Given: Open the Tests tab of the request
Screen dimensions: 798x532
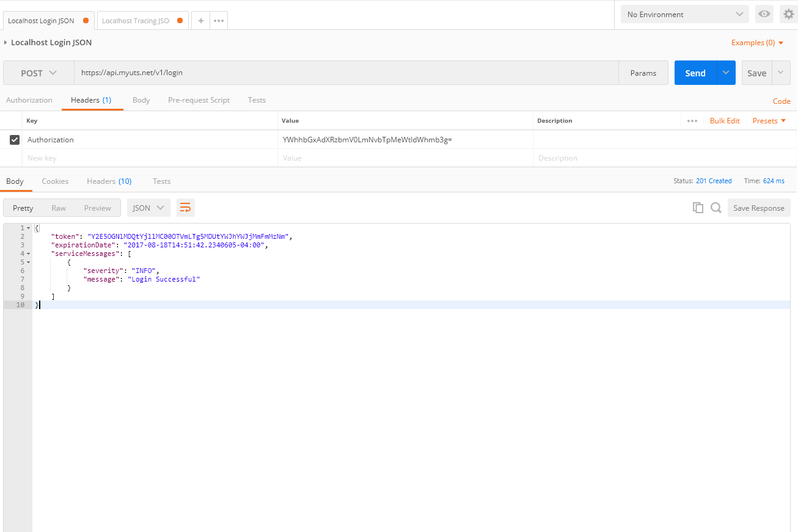Looking at the screenshot, I should [x=256, y=100].
